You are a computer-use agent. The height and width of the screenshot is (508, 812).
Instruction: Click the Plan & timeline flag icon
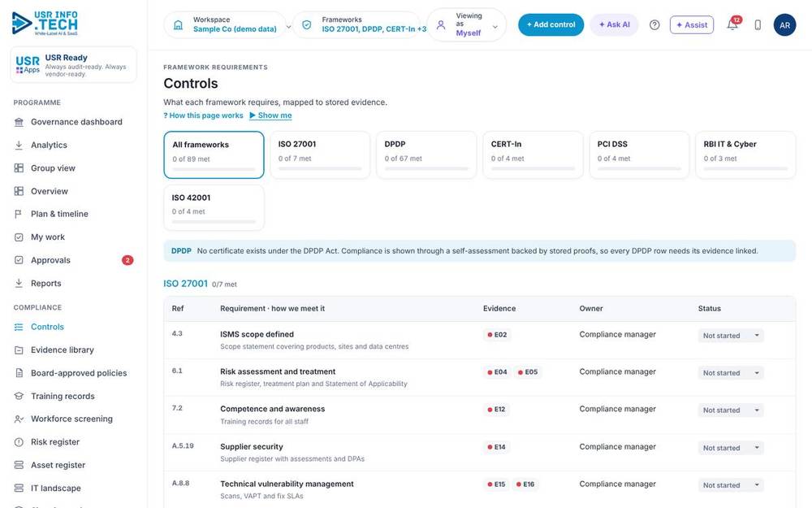(19, 214)
